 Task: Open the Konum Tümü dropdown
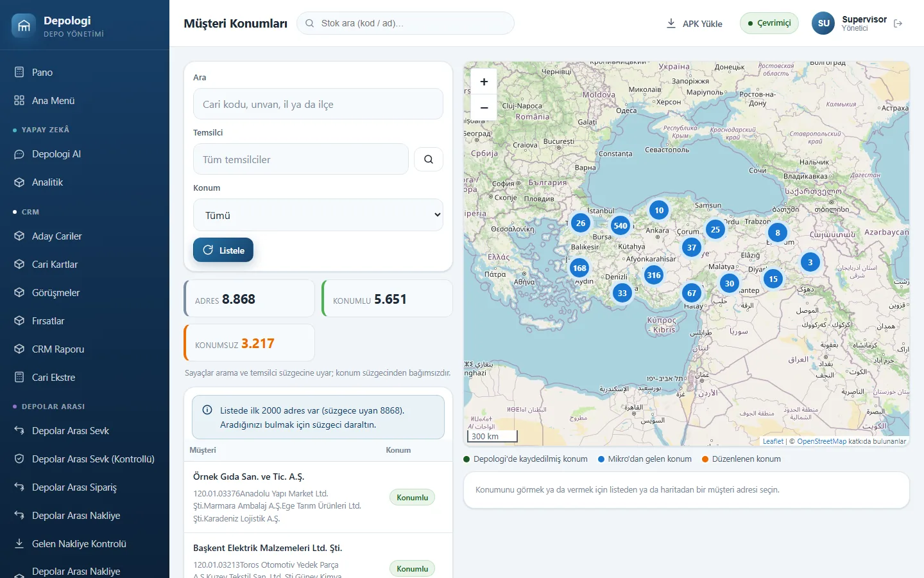[318, 215]
